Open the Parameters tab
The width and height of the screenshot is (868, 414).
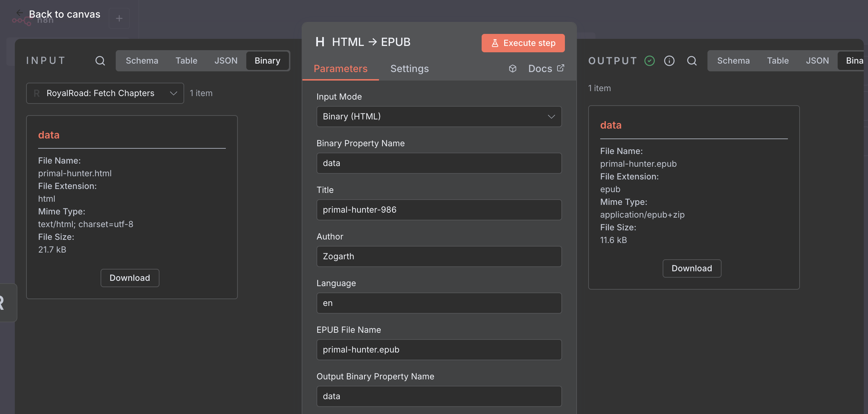tap(340, 69)
